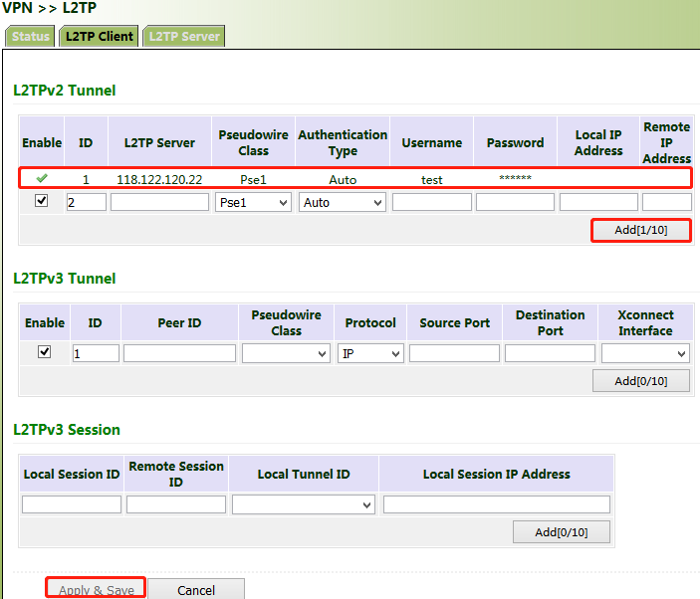Toggle Enable checkbox in L2TPv2 new row

pyautogui.click(x=42, y=201)
